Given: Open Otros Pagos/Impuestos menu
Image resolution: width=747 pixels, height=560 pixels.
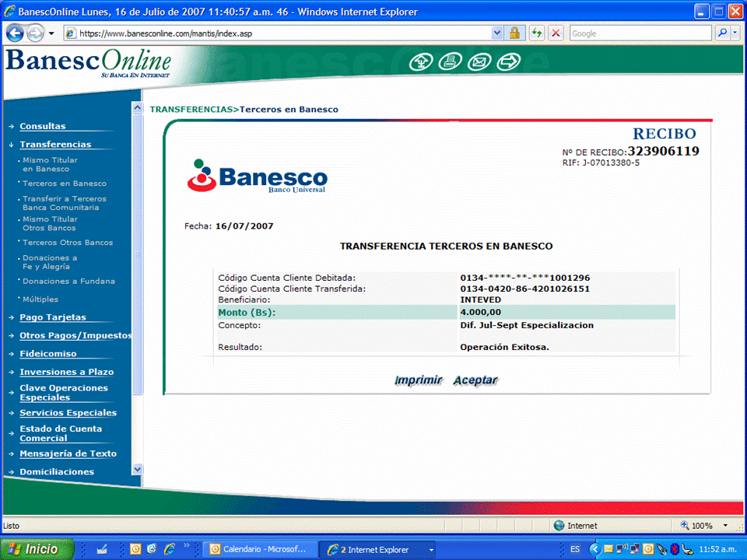Looking at the screenshot, I should [x=75, y=335].
